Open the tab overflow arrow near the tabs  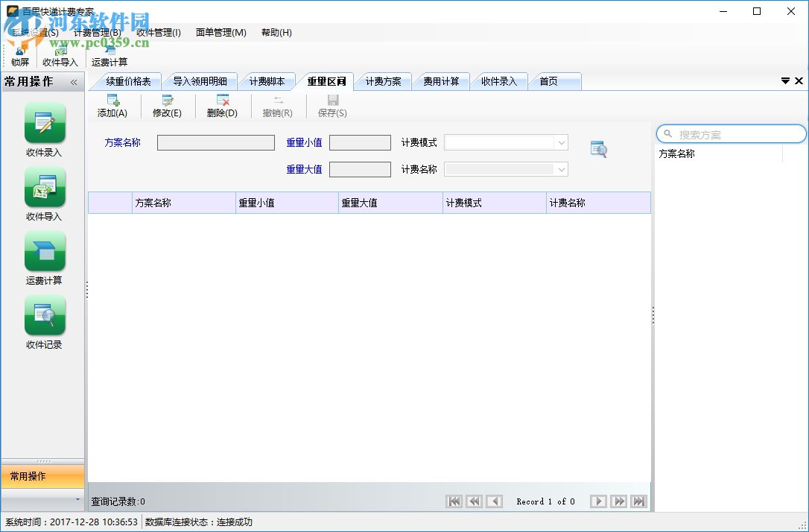click(x=785, y=80)
